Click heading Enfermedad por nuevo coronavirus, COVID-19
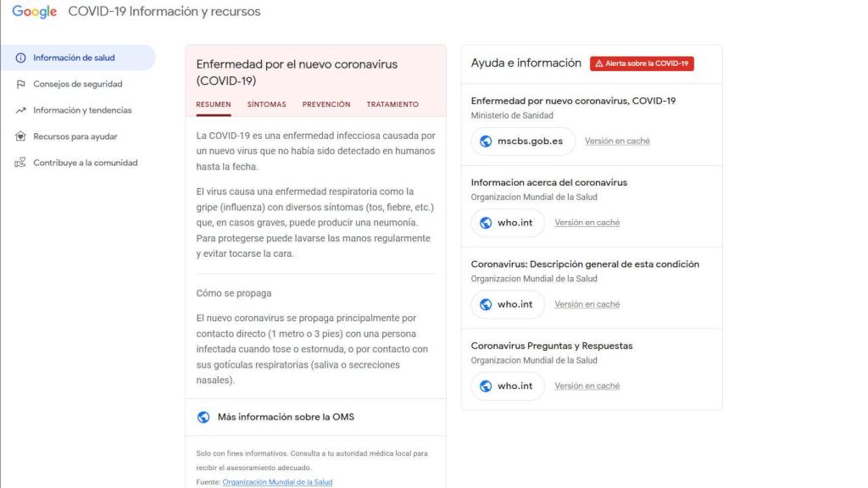 573,101
